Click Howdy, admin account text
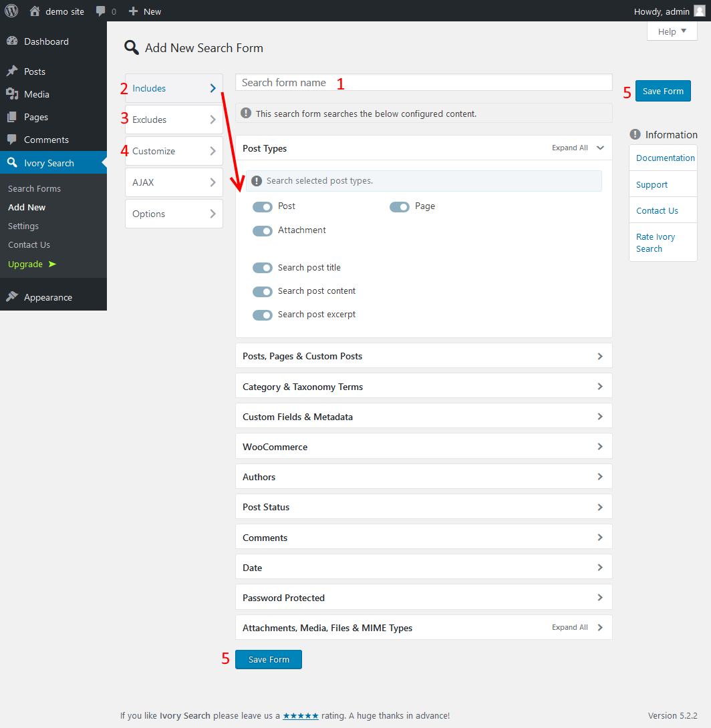The width and height of the screenshot is (711, 728). click(662, 11)
